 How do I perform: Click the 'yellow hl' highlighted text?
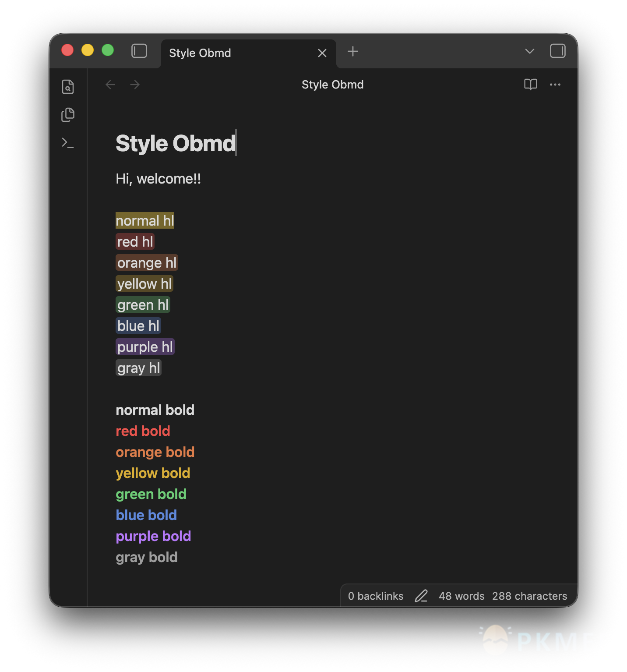(144, 283)
